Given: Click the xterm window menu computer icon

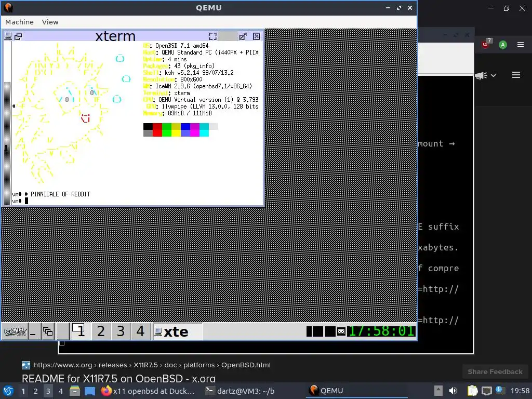Looking at the screenshot, I should tap(8, 36).
